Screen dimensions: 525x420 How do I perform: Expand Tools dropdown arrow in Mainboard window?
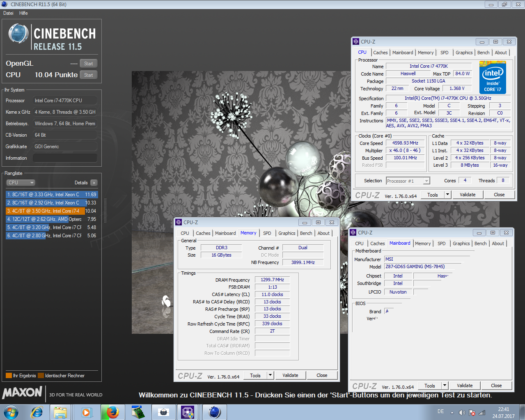(445, 386)
